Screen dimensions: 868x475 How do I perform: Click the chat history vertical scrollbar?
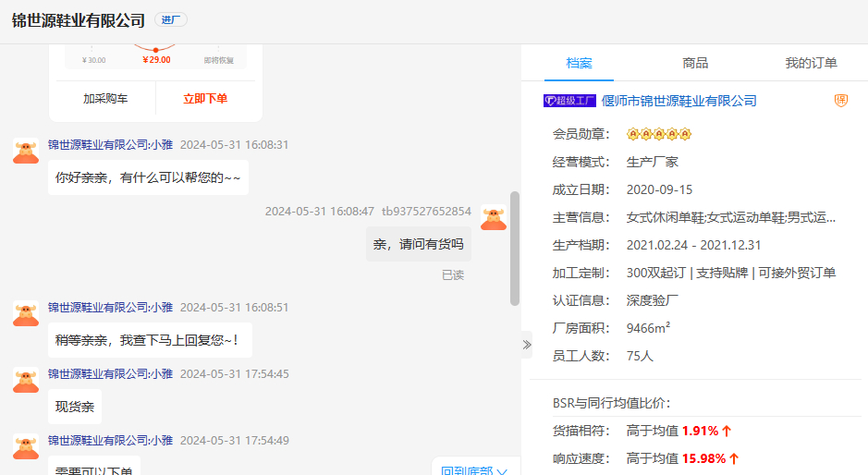(515, 248)
